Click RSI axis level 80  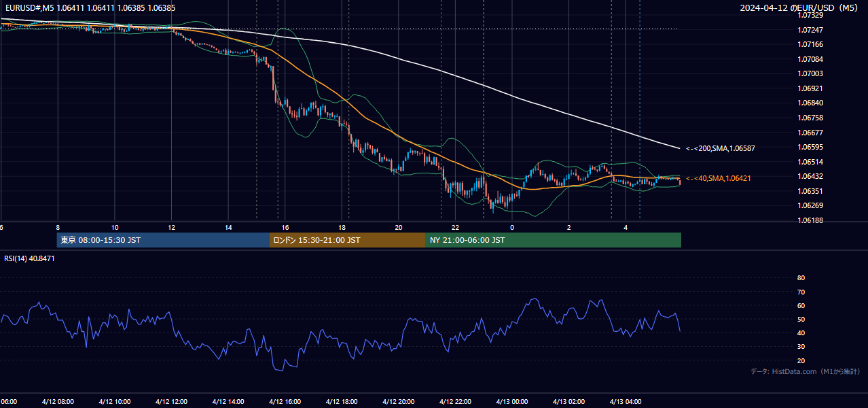click(801, 278)
